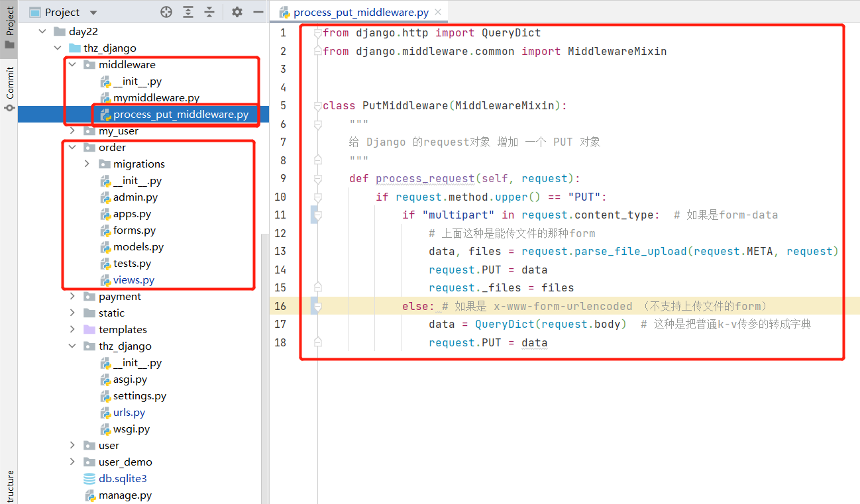
Task: Click the locate/select opened file target icon
Action: pos(166,12)
